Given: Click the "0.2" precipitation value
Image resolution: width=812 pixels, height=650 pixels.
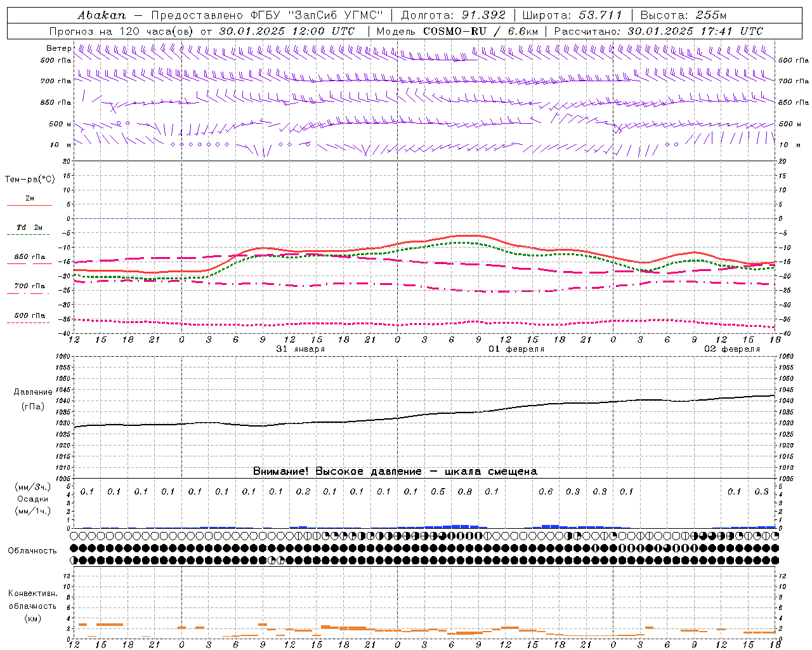Looking at the screenshot, I should point(303,492).
